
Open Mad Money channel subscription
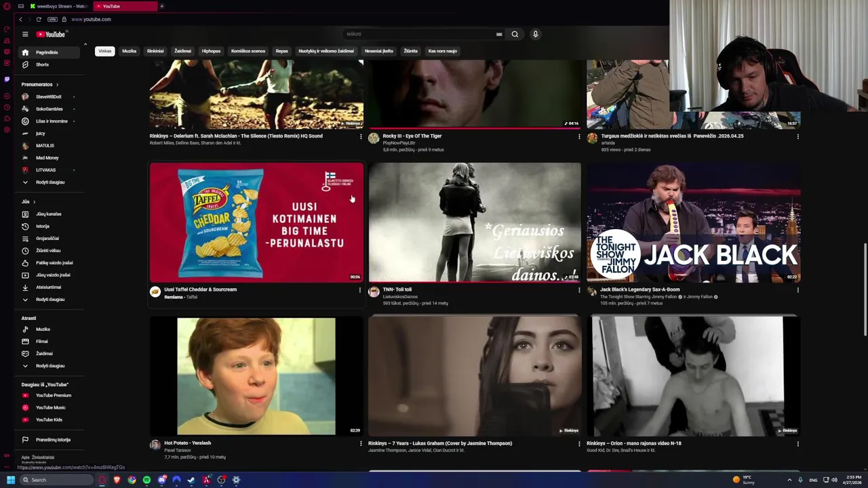point(49,158)
